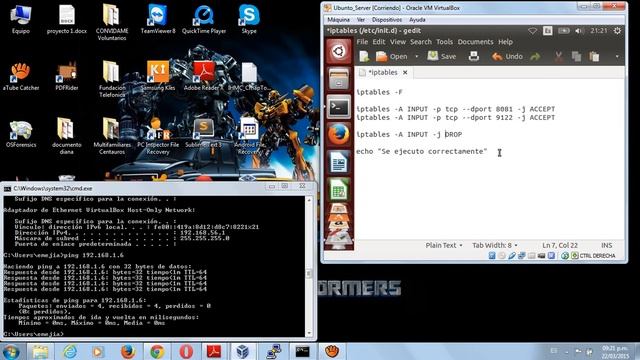Open LibreOffice Calc in Ubuntu launcher

click(338, 190)
